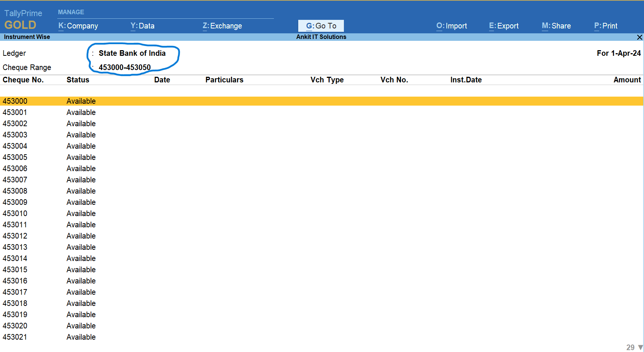Open the Y: Data menu
This screenshot has width=644, height=352.
142,26
